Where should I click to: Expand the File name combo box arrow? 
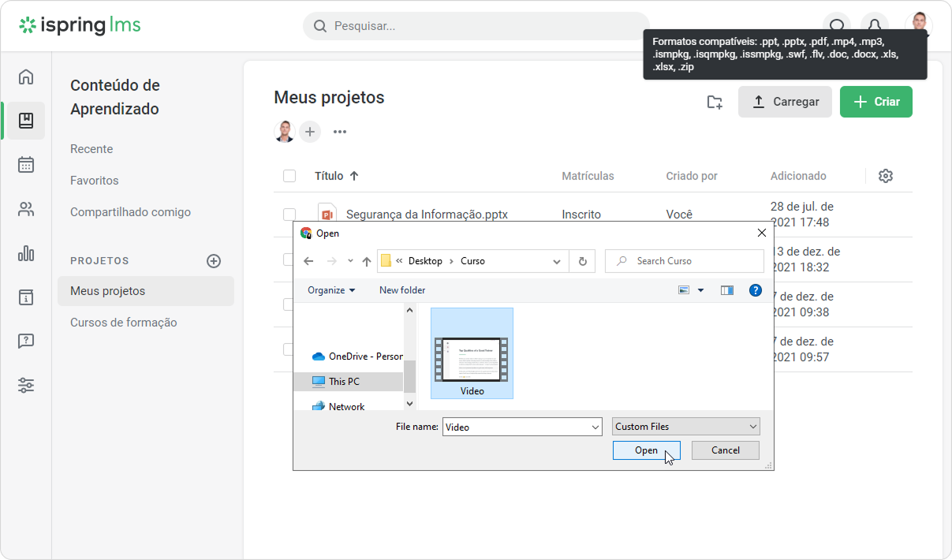[x=595, y=427]
